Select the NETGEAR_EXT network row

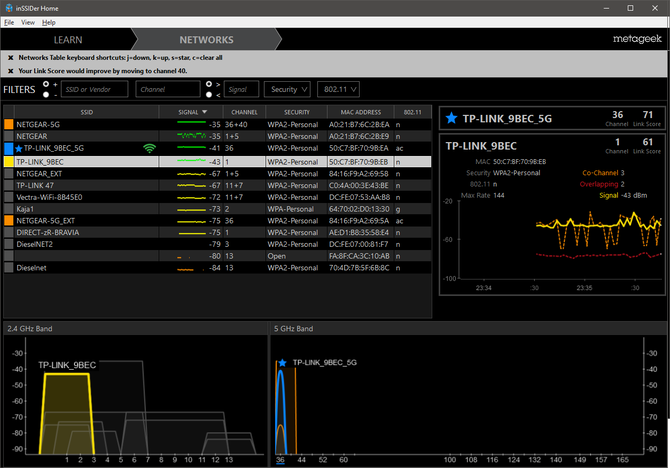(x=217, y=174)
